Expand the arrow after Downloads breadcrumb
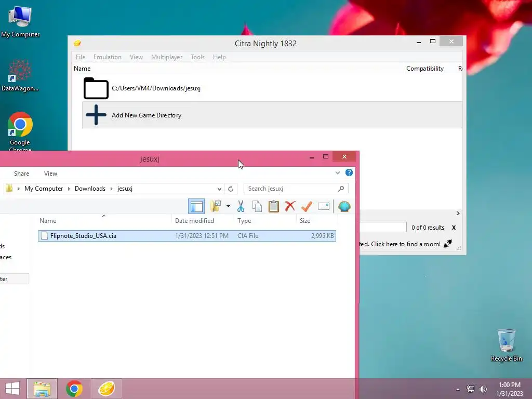532x399 pixels. 111,189
